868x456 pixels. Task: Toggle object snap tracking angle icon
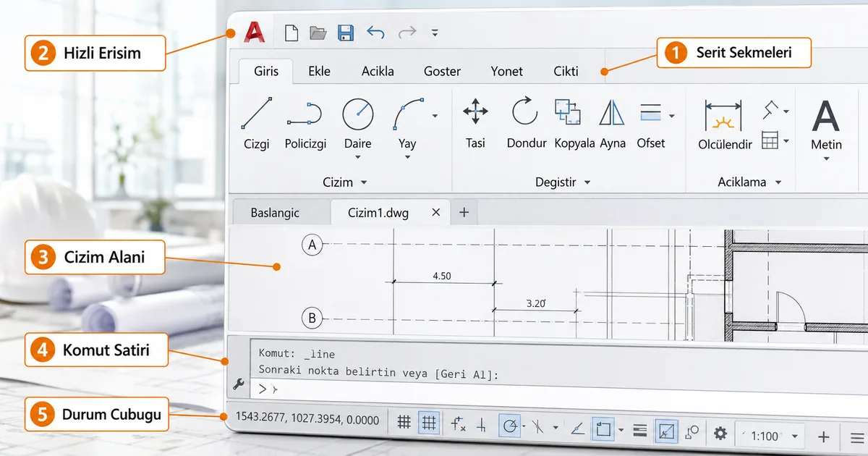click(x=577, y=428)
